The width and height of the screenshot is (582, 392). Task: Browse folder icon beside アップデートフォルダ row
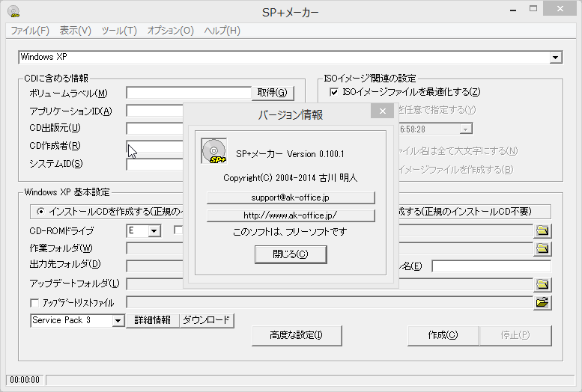[542, 284]
